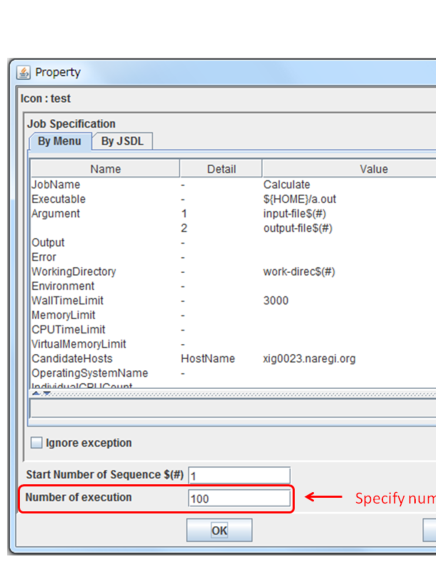436x564 pixels.
Task: Select the CandidateHosts row name
Action: pyautogui.click(x=72, y=359)
